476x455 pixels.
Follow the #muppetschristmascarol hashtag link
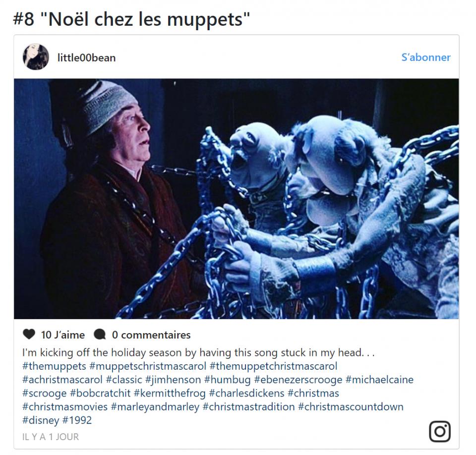[x=148, y=366]
